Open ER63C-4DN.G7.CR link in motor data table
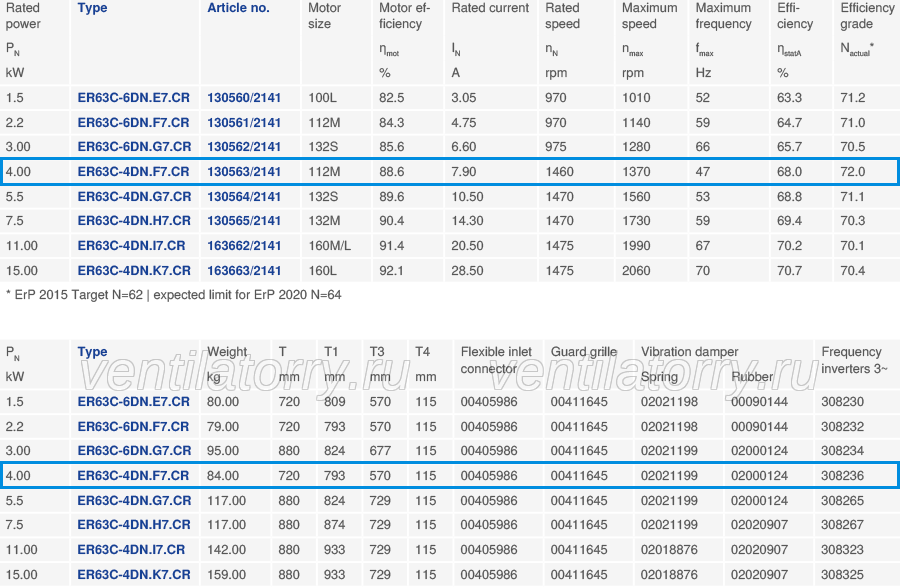The width and height of the screenshot is (900, 588). (x=134, y=196)
